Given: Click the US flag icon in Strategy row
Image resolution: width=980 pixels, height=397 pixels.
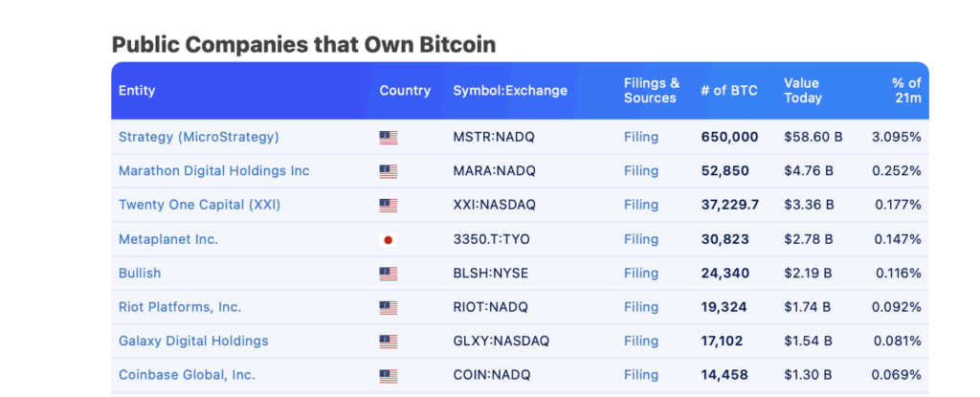Looking at the screenshot, I should coord(389,138).
